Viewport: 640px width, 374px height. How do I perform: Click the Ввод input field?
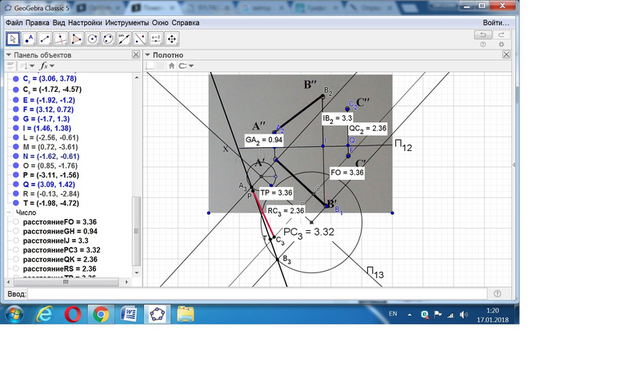pyautogui.click(x=257, y=294)
